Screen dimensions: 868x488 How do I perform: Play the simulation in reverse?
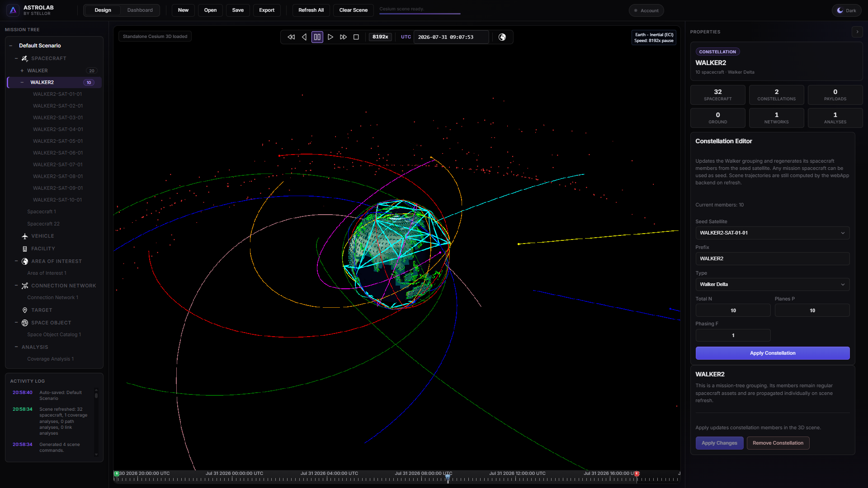304,37
